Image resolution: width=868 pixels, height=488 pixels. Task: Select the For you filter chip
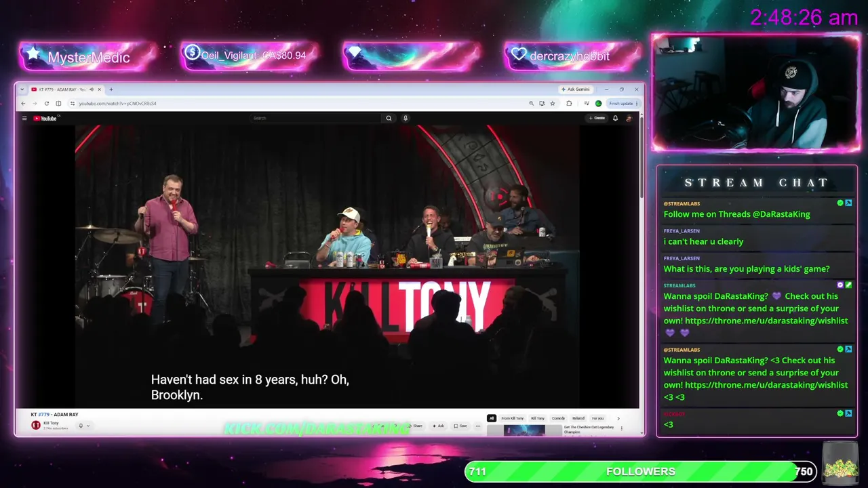pyautogui.click(x=597, y=418)
